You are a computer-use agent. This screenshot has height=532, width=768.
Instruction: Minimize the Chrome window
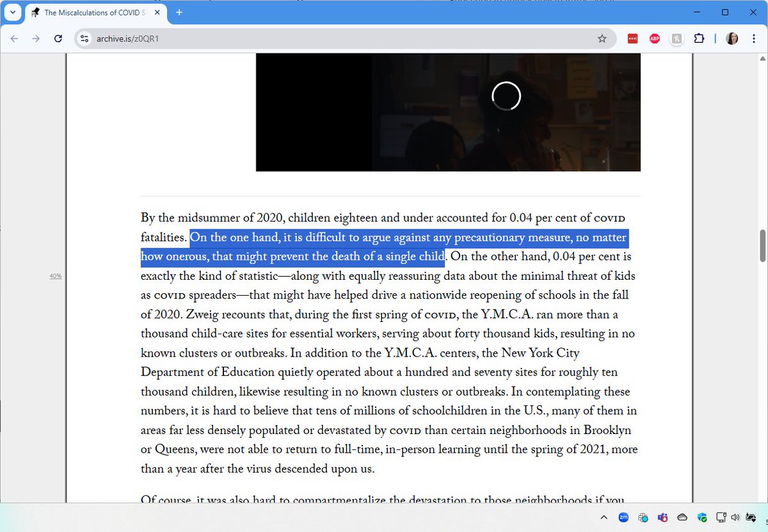tap(696, 12)
